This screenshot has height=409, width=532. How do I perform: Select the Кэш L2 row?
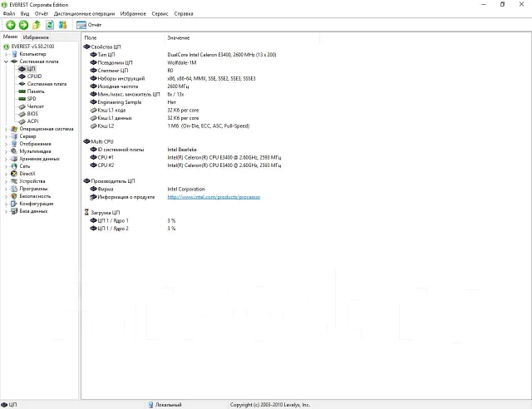tap(170, 126)
